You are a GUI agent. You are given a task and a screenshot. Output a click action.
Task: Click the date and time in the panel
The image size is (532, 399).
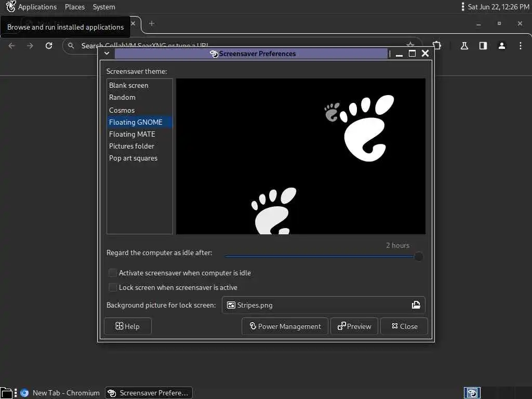click(x=498, y=7)
